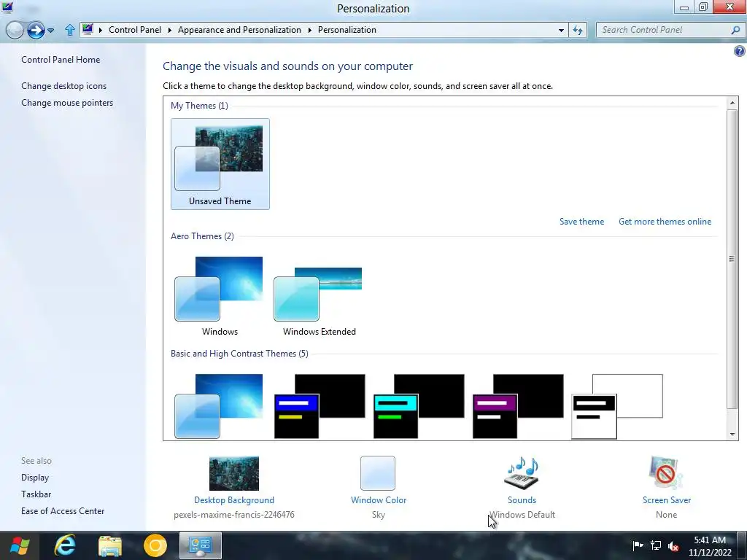Click the Windows Start button
Image resolution: width=747 pixels, height=560 pixels.
point(20,545)
